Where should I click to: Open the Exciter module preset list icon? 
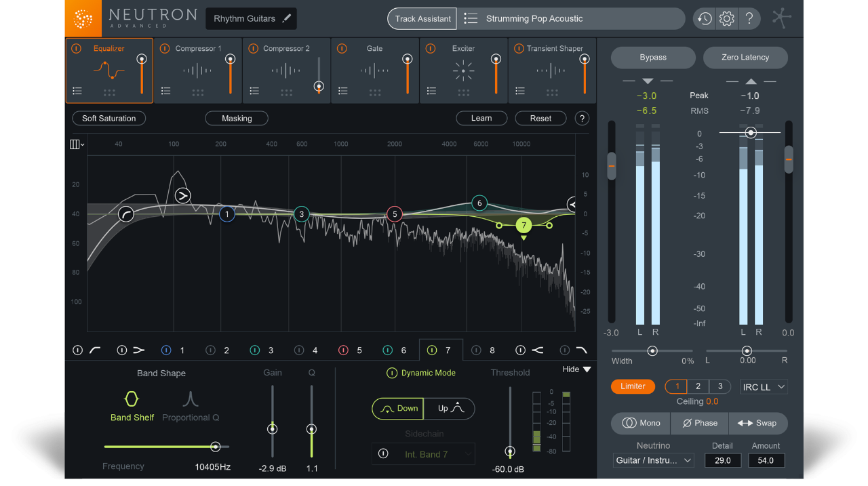(431, 91)
